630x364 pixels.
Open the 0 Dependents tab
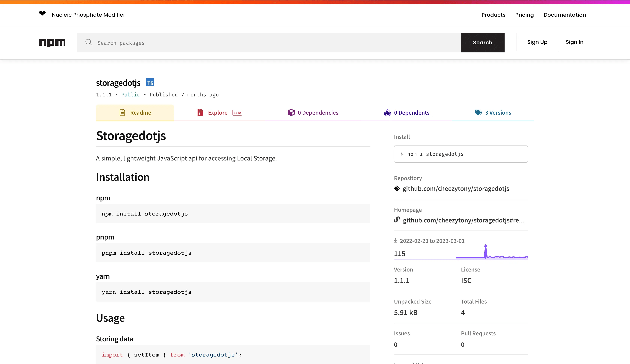(406, 113)
